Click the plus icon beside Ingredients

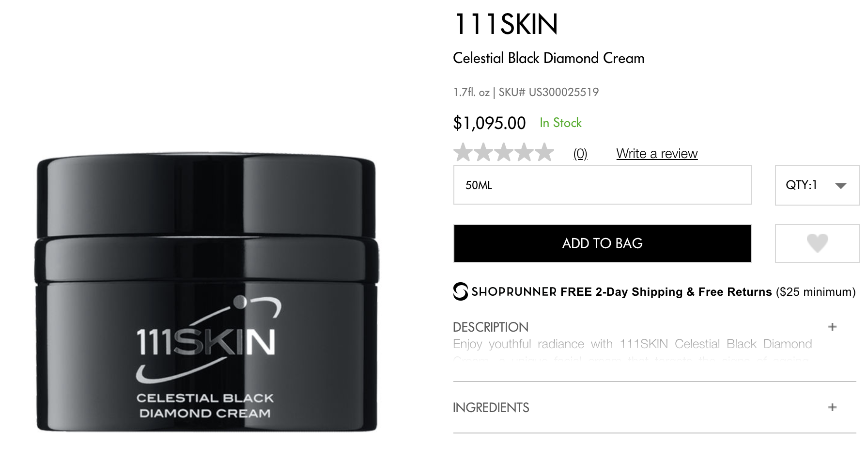(832, 407)
